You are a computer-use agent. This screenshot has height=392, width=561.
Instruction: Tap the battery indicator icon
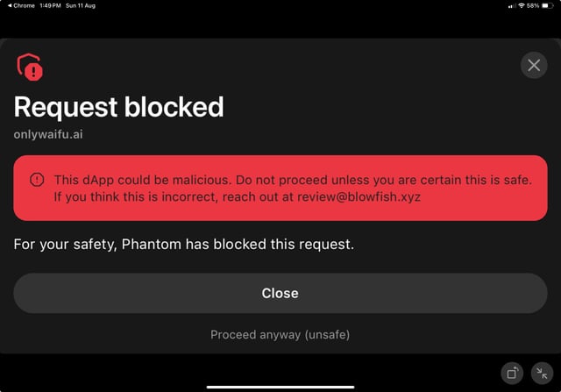[x=548, y=5]
